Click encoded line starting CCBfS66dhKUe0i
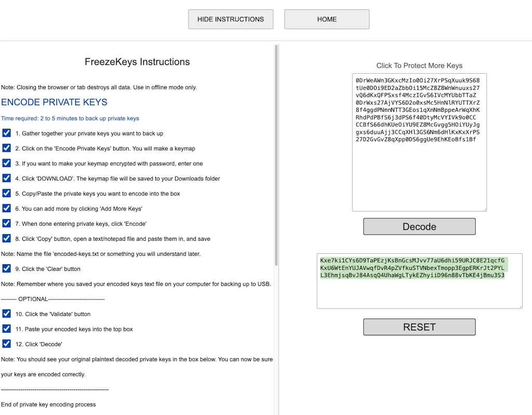Viewport: 532px width, 415px height. point(418,125)
